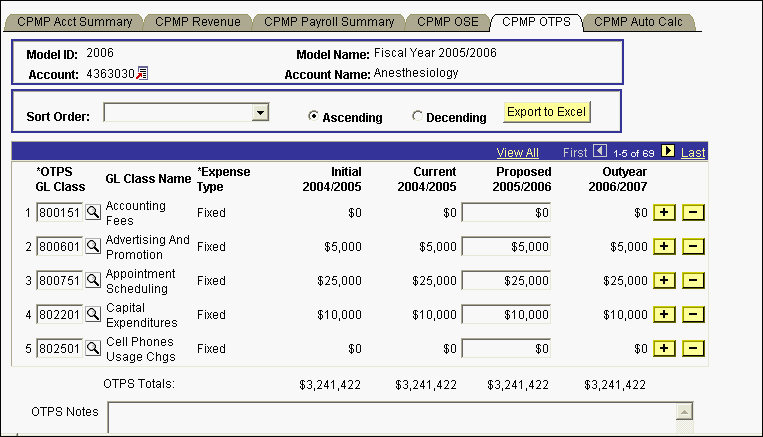Open the Sort Order dropdown
763x437 pixels.
click(261, 113)
